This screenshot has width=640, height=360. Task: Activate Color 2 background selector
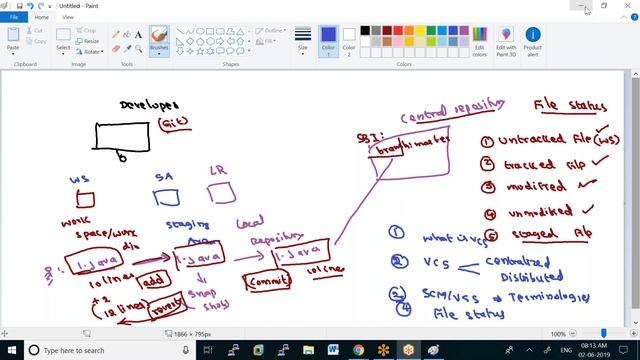[x=349, y=41]
